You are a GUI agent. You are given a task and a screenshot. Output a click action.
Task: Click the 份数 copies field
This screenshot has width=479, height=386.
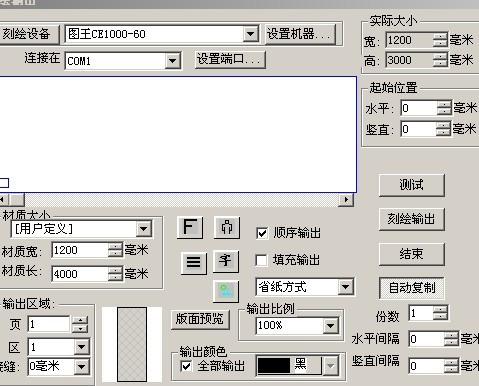click(422, 314)
